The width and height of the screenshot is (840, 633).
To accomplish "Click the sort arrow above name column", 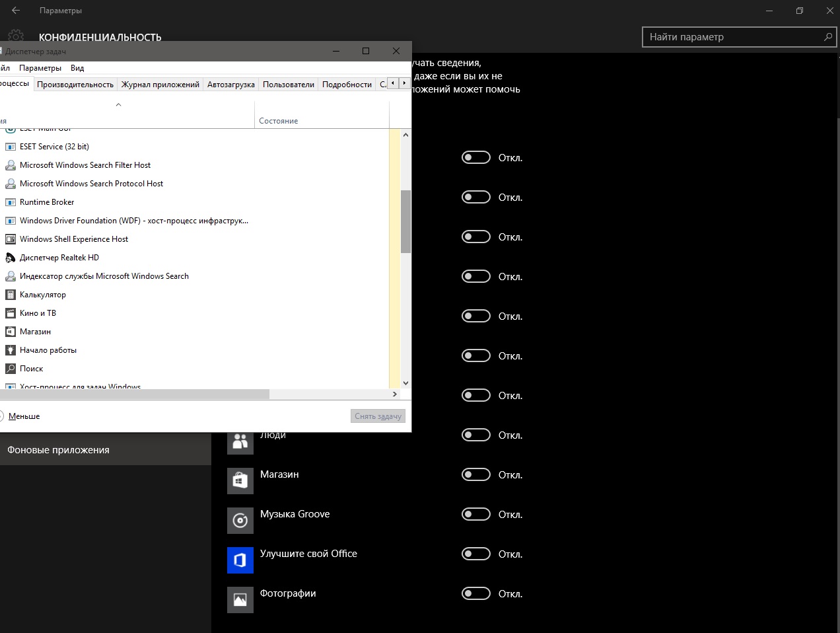I will (x=118, y=105).
